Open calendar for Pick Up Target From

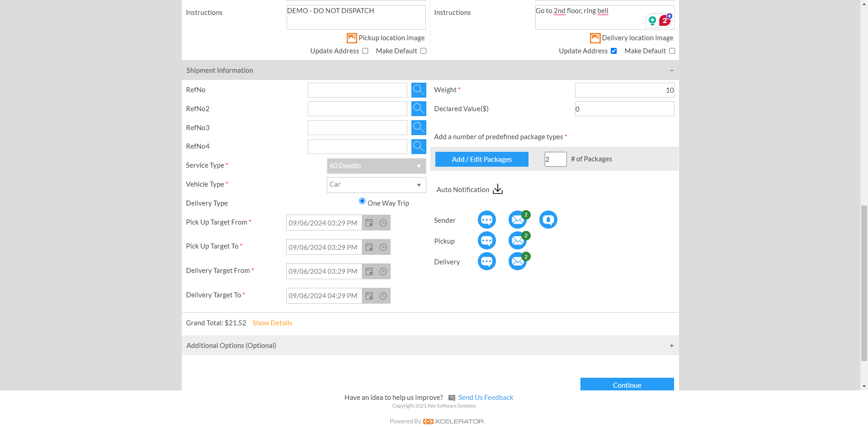tap(369, 223)
